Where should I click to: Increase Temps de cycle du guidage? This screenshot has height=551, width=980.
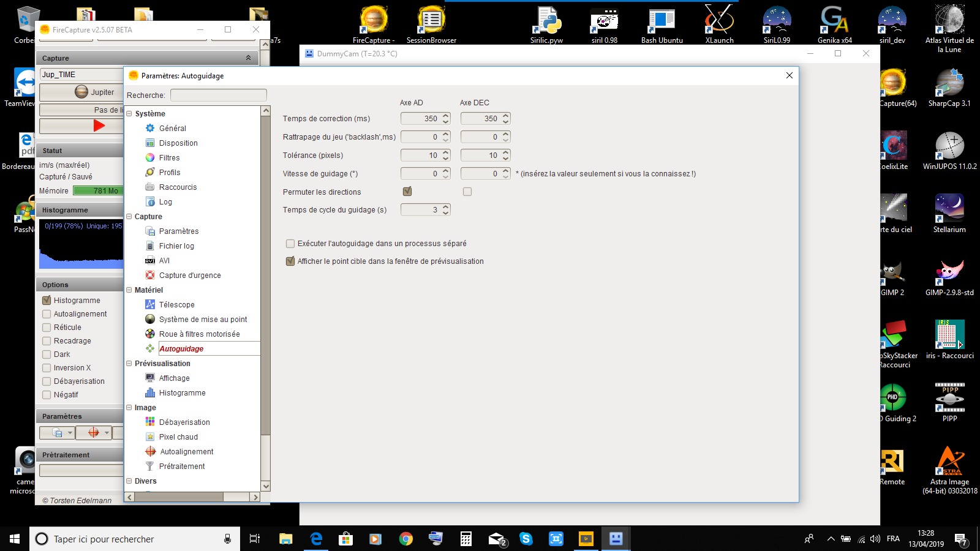pyautogui.click(x=446, y=207)
